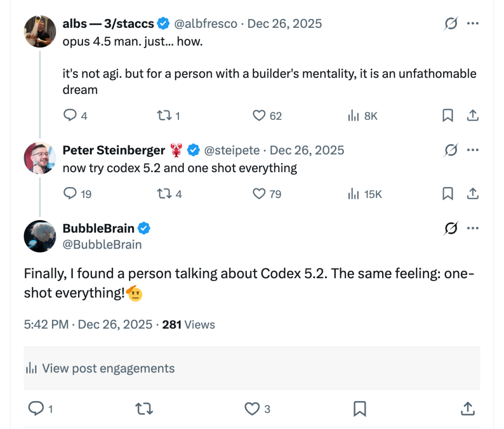504x429 pixels.
Task: Open the Grok icon on albs' post
Action: (450, 24)
